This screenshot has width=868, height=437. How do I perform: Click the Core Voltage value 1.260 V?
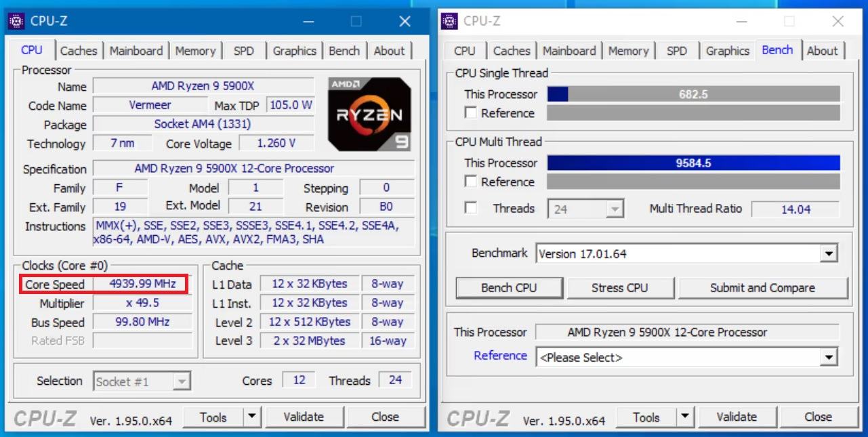276,143
